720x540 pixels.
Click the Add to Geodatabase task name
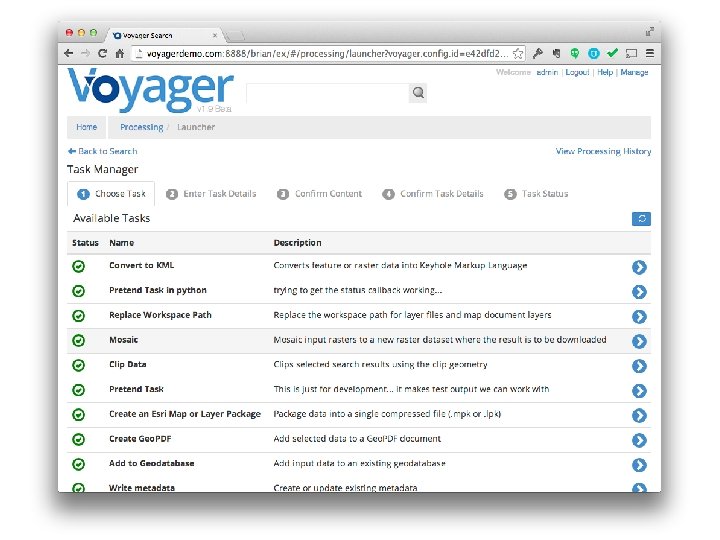pos(152,464)
